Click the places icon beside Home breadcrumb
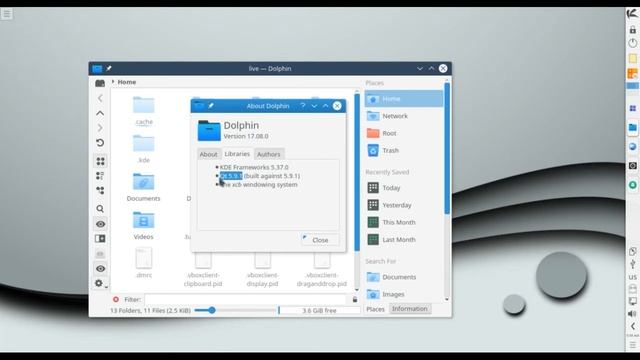This screenshot has height=360, width=640. (x=100, y=83)
